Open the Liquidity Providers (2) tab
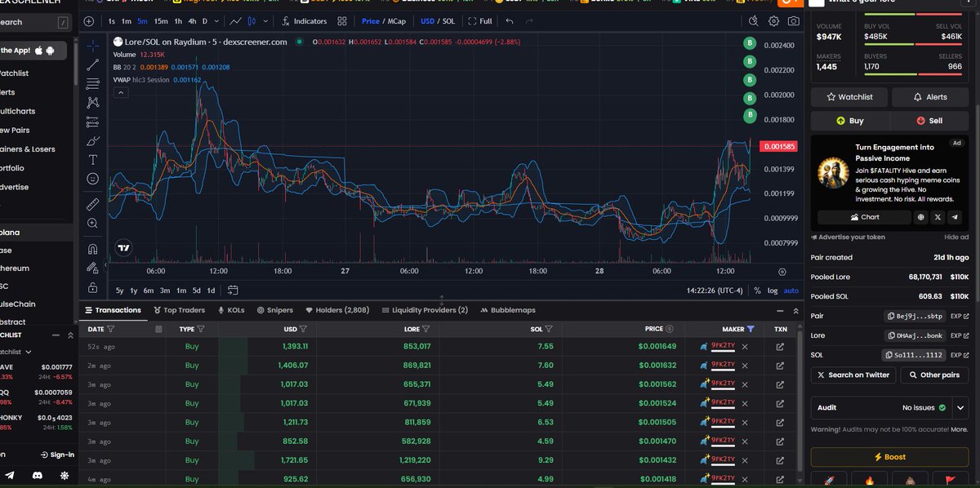 click(424, 310)
